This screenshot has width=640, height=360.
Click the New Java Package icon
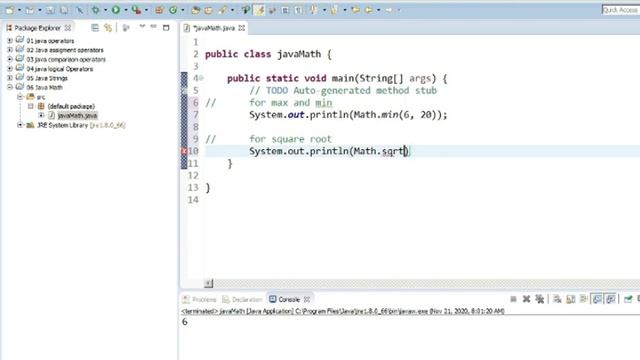click(159, 10)
